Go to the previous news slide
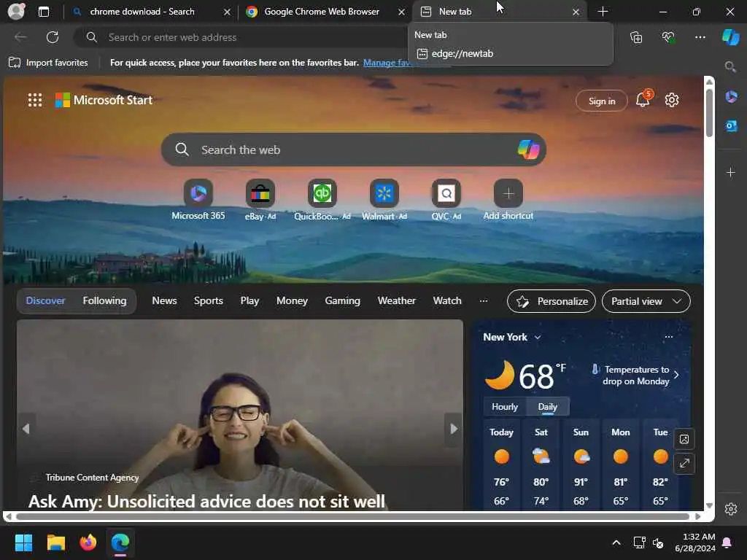 [26, 429]
